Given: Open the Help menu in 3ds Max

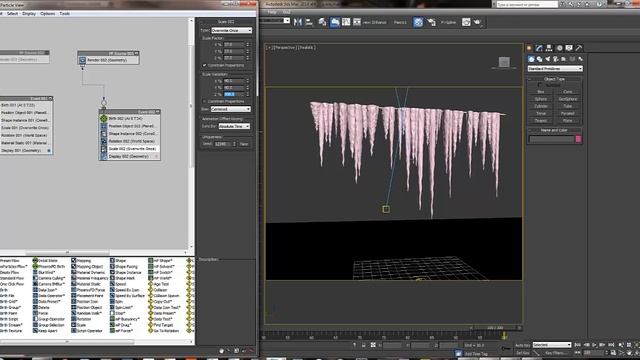Looking at the screenshot, I should tap(272, 12).
